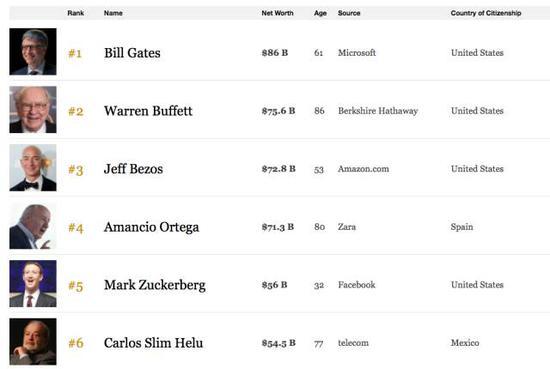
Task: Open Amancio Ortega's portrait image
Action: 33,226
